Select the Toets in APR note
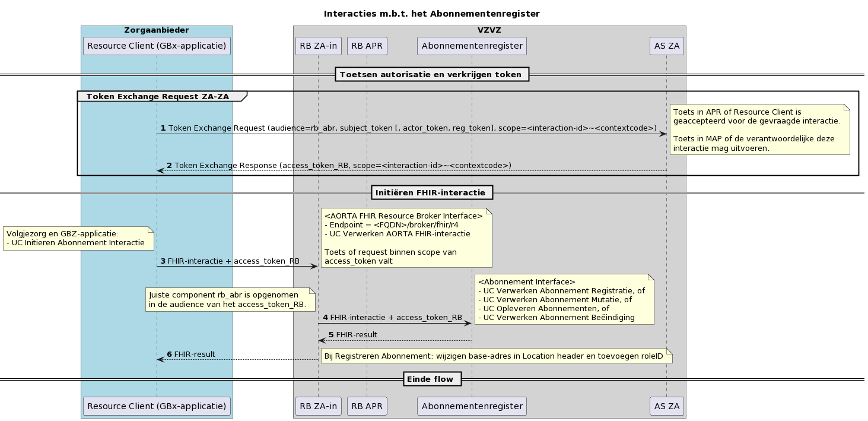The width and height of the screenshot is (868, 421). tap(761, 129)
